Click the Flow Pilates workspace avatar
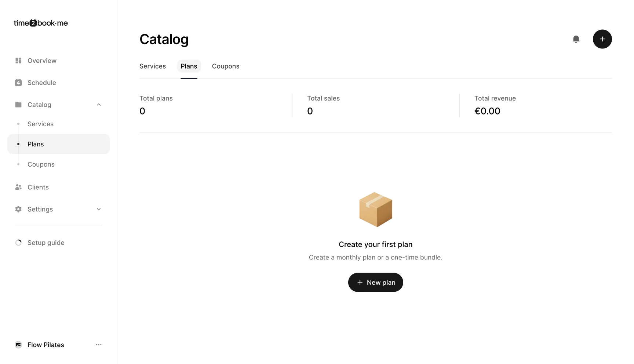The width and height of the screenshot is (634, 364). [x=18, y=345]
